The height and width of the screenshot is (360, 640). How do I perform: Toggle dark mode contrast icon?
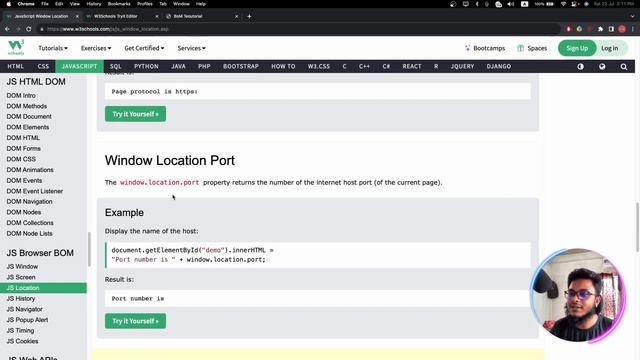click(580, 67)
